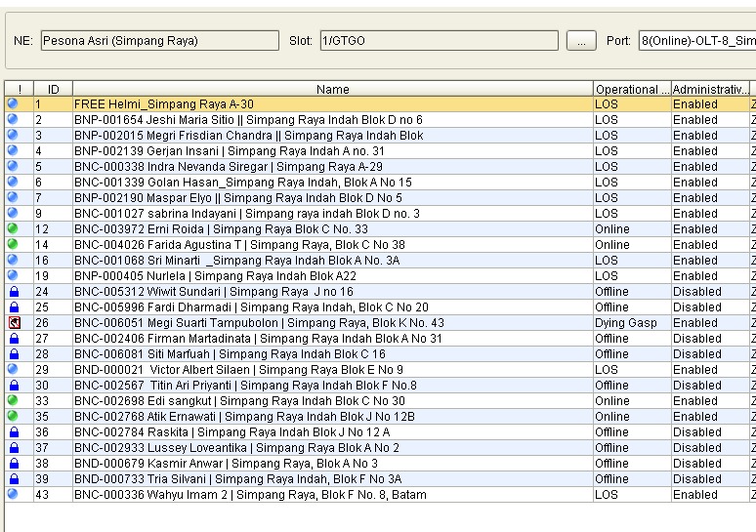
Task: Click the lock icon for Kasmir Anwar row
Action: [13, 463]
